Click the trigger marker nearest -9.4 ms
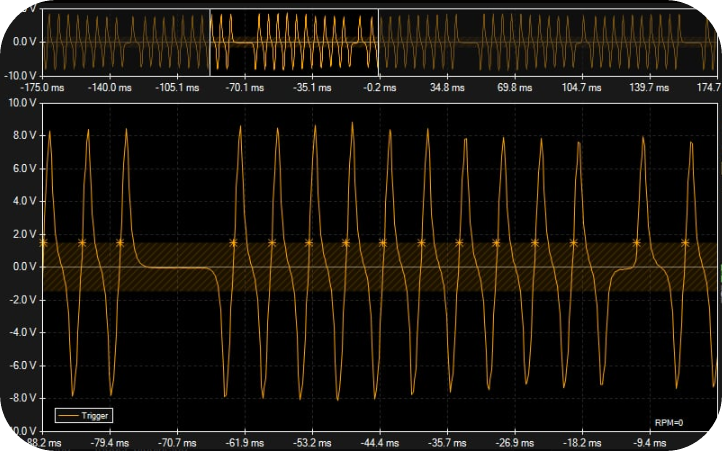This screenshot has width=722, height=451. 637,243
